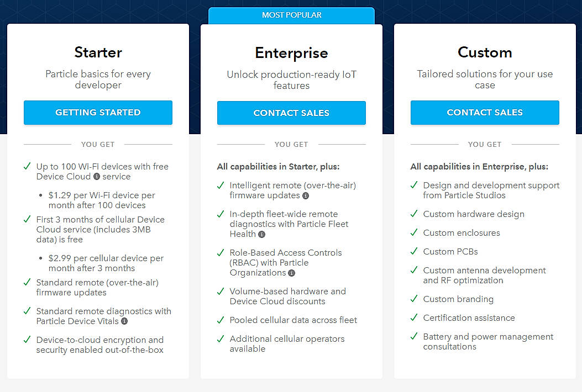Image resolution: width=582 pixels, height=392 pixels.
Task: Select the Enterprise plan heading
Action: coord(291,52)
